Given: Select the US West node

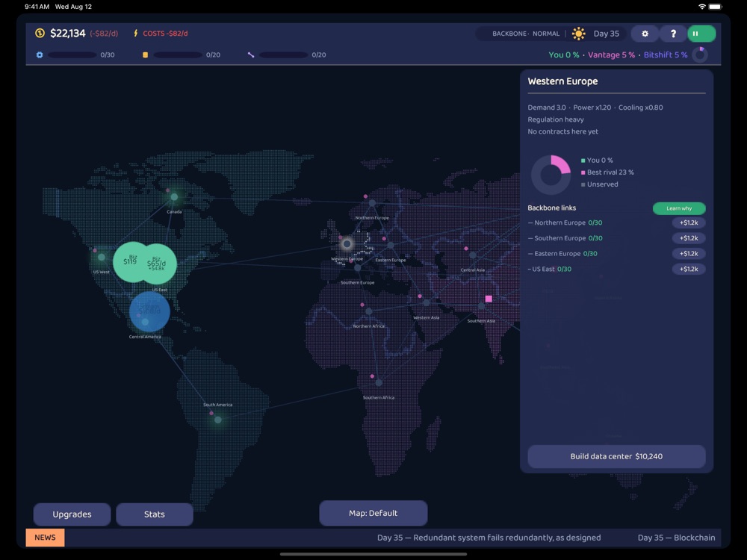Looking at the screenshot, I should (x=102, y=257).
